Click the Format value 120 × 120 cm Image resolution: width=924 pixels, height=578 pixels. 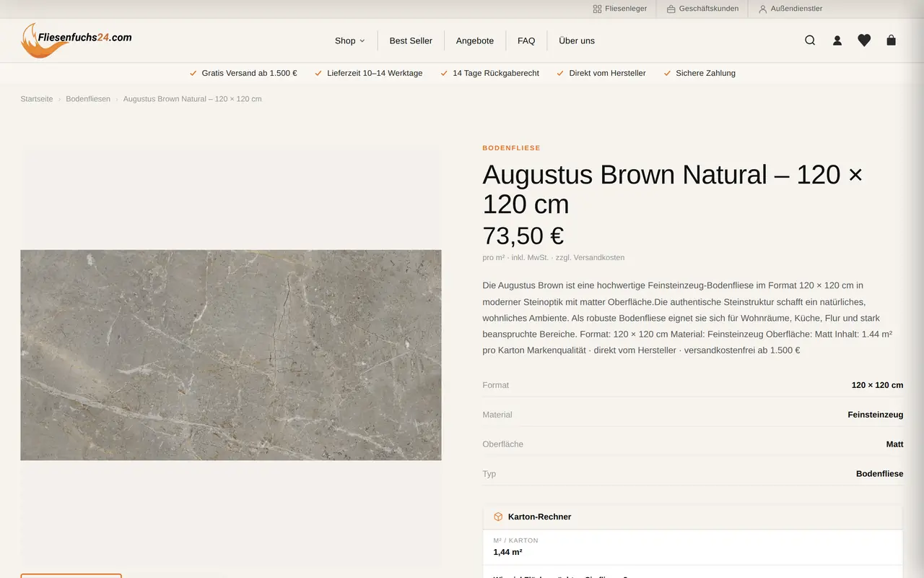[877, 385]
